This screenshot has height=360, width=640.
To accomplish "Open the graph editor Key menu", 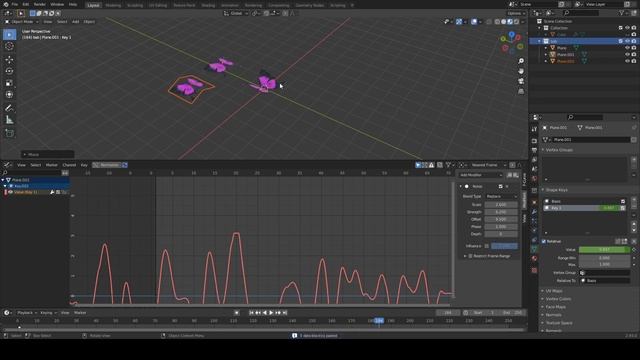I will click(84, 165).
